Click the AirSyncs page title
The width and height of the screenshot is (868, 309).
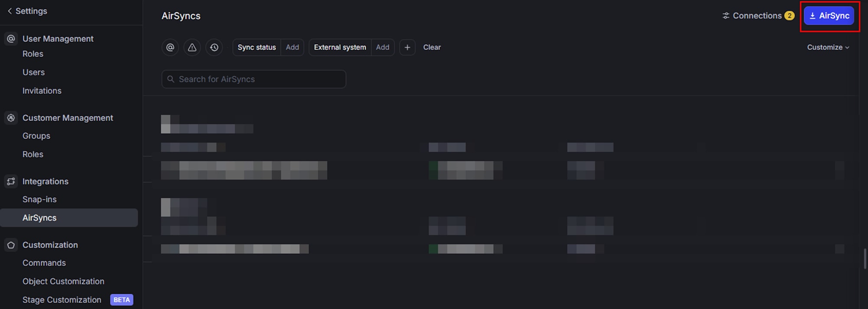point(181,16)
